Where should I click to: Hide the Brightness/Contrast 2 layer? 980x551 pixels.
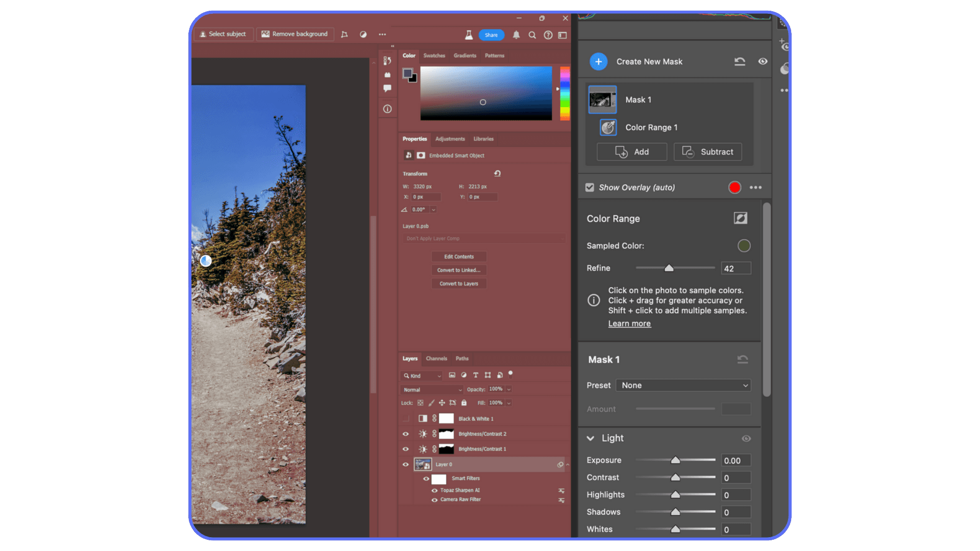(x=406, y=434)
